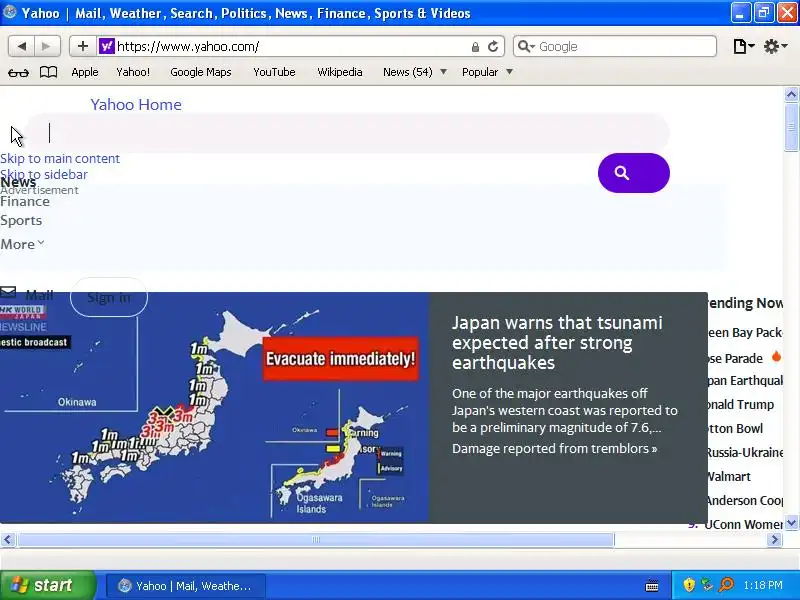
Task: Open Anderson Cooper trending item
Action: click(x=744, y=501)
